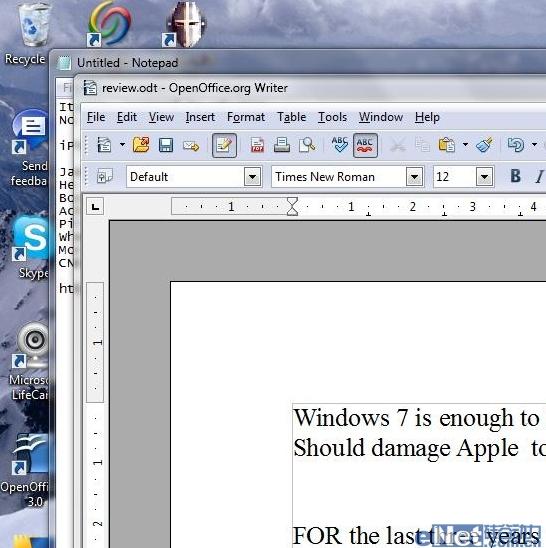Click the review.odt Writer title bar icon
This screenshot has width=546, height=548.
click(90, 88)
